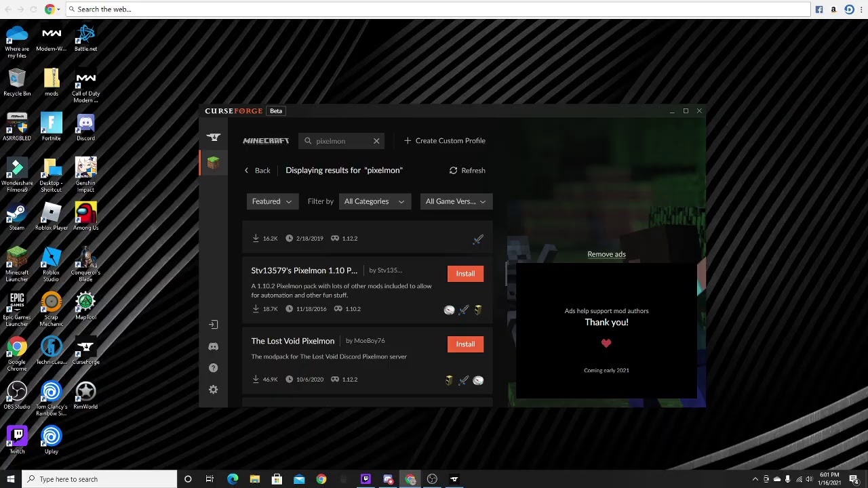868x488 pixels.
Task: Click the Amazon shortcut in browser bar
Action: (834, 9)
